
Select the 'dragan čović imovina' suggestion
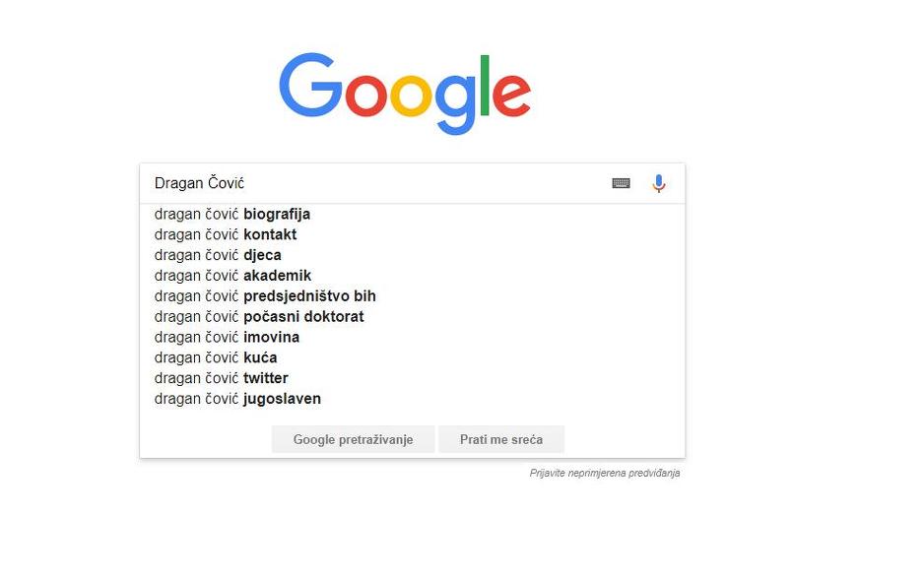click(227, 338)
